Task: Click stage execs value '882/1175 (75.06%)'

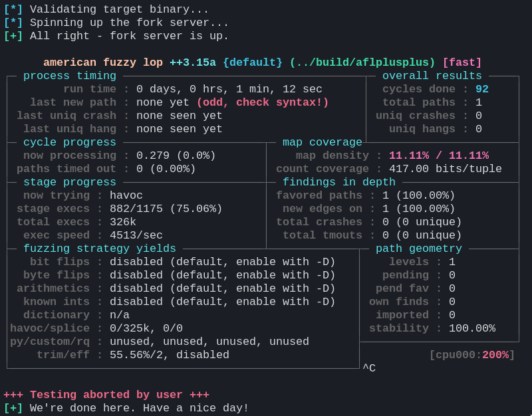Action: click(x=166, y=208)
